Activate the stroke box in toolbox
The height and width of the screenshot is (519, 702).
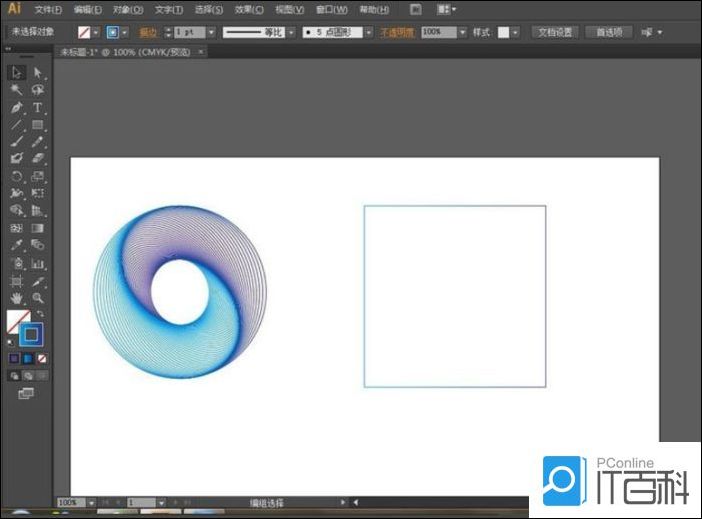coord(32,334)
